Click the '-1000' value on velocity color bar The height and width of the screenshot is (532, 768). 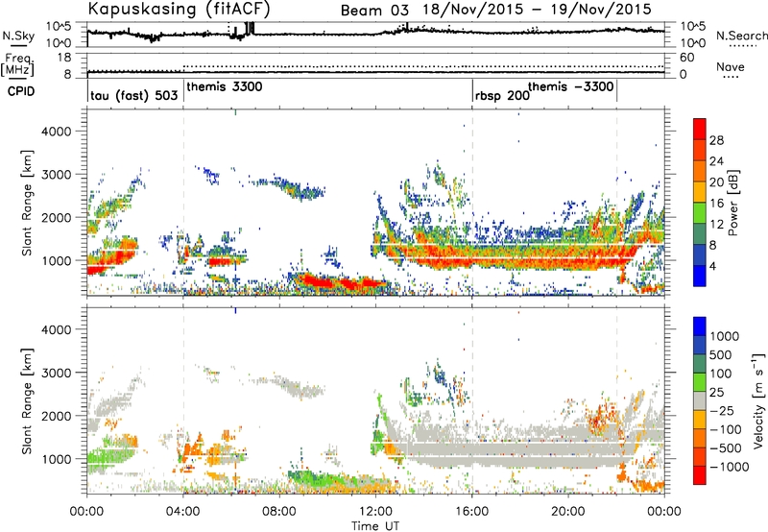click(x=730, y=467)
